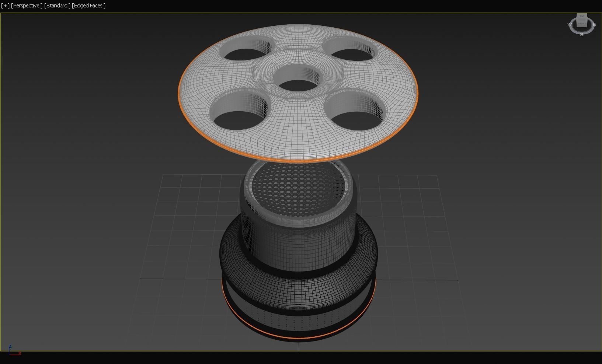Click the E compass label on ViewCube ring

click(594, 25)
